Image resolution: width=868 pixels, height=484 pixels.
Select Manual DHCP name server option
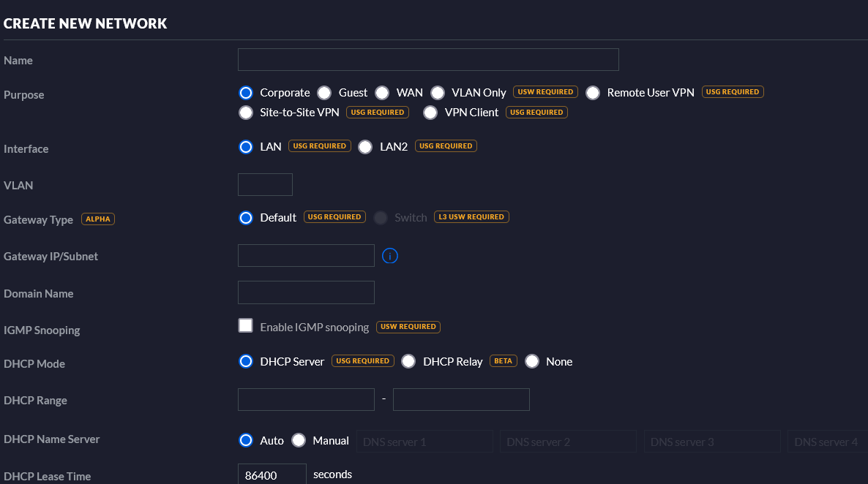coord(299,440)
